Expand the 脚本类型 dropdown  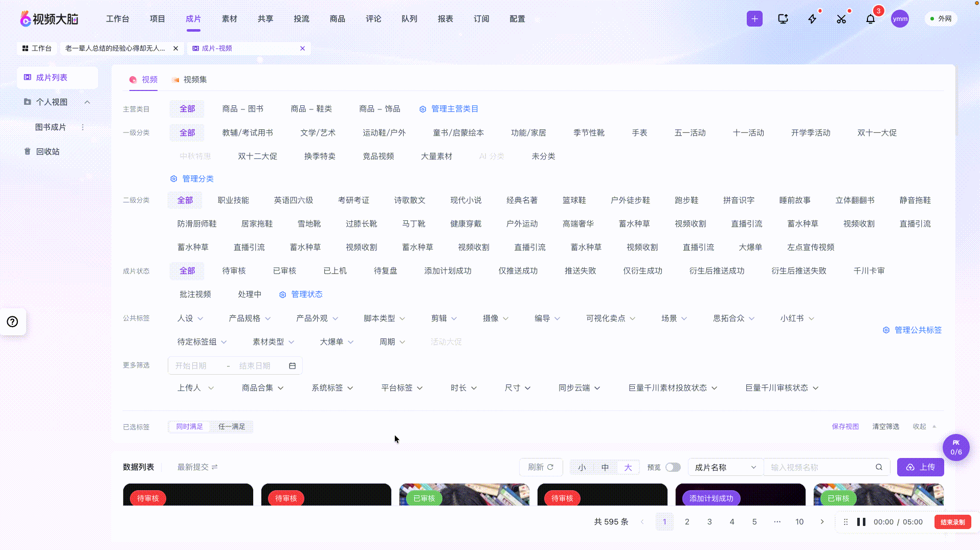[x=384, y=318]
